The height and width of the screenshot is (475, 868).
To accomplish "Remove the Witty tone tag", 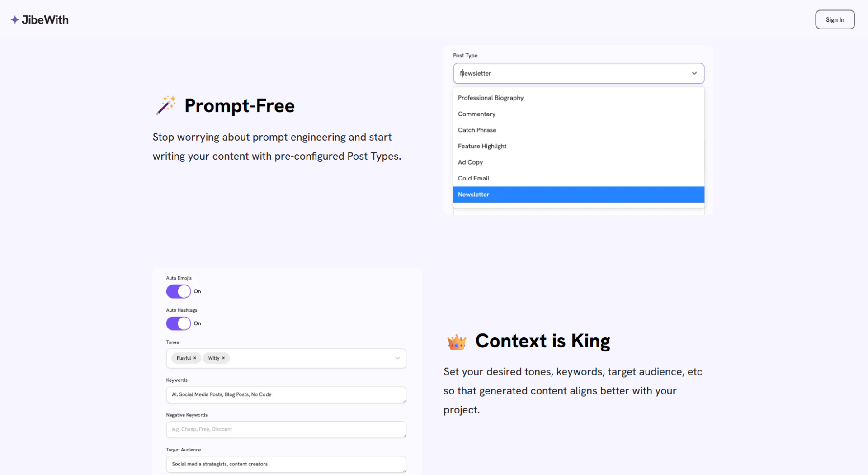I will pyautogui.click(x=223, y=358).
